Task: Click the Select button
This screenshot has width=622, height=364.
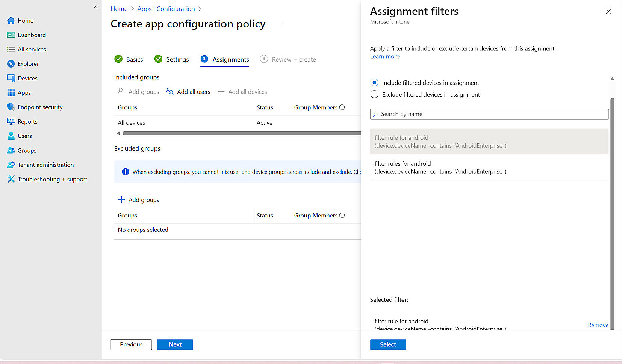Action: point(388,344)
